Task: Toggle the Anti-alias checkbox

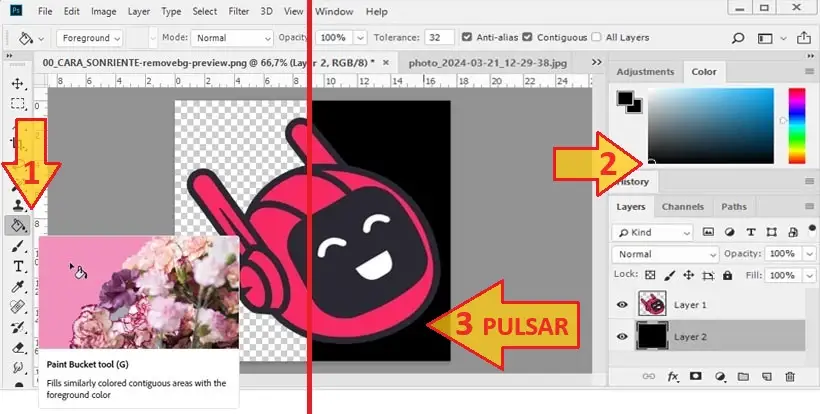Action: [467, 37]
